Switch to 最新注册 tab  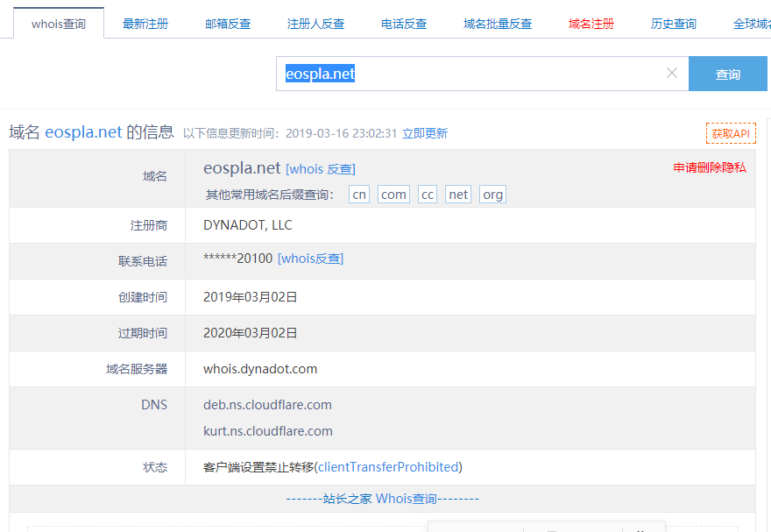(145, 24)
